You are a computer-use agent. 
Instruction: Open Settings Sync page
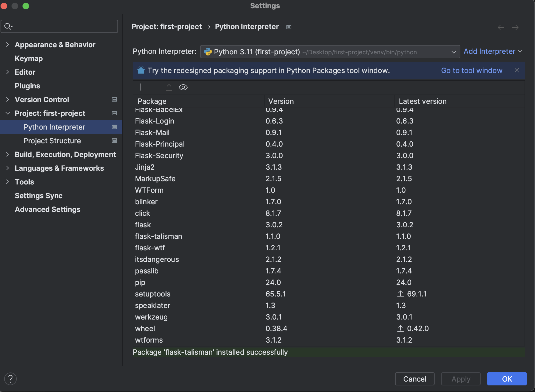(x=39, y=195)
